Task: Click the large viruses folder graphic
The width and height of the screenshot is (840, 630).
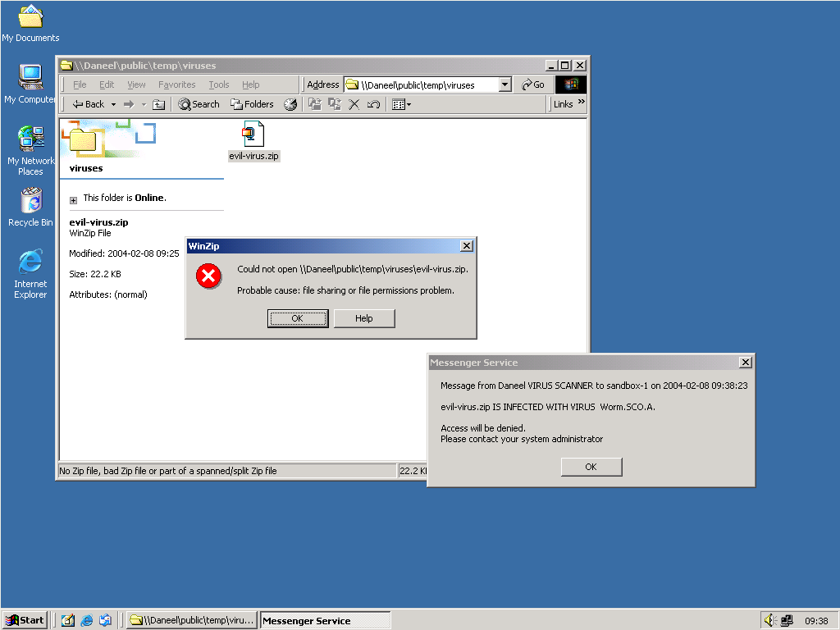Action: (x=83, y=140)
